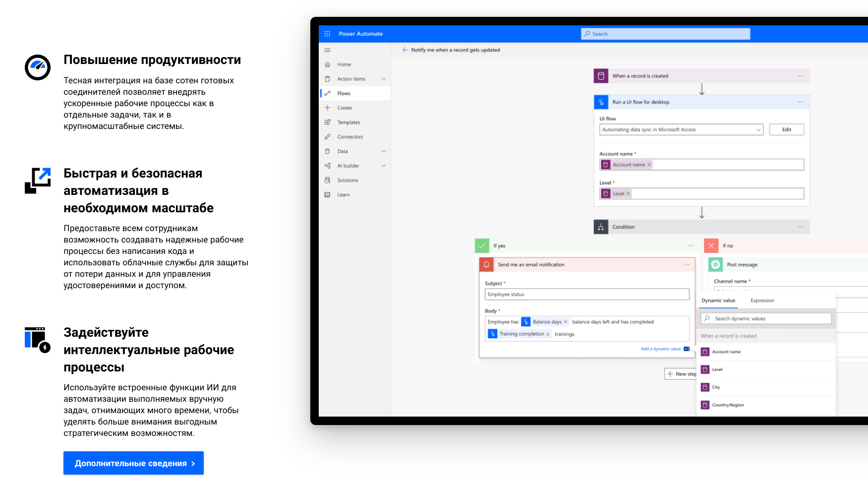This screenshot has width=868, height=489.
Task: Click into the Search box in the header
Action: click(666, 34)
